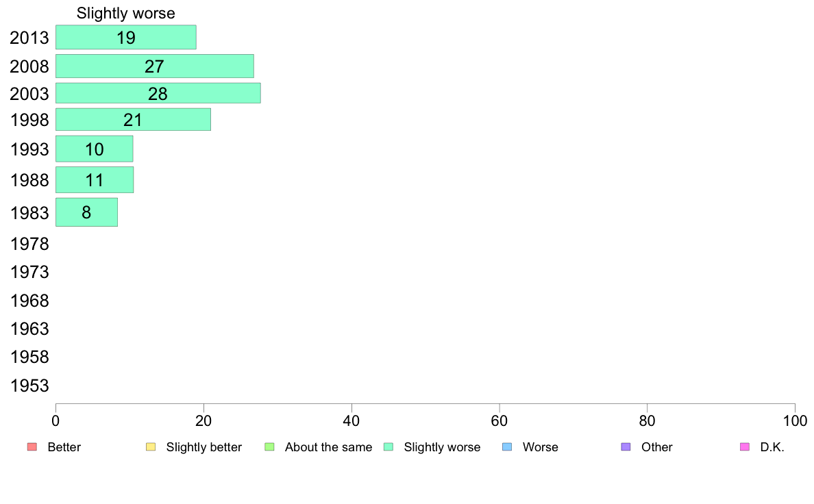
Task: Select the 2013 bar showing 19
Action: (x=126, y=38)
